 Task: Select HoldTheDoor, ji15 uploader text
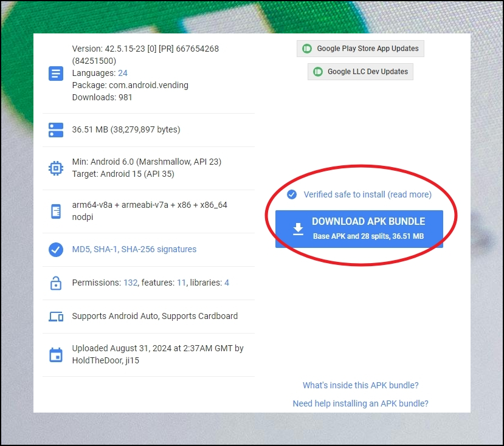[105, 360]
